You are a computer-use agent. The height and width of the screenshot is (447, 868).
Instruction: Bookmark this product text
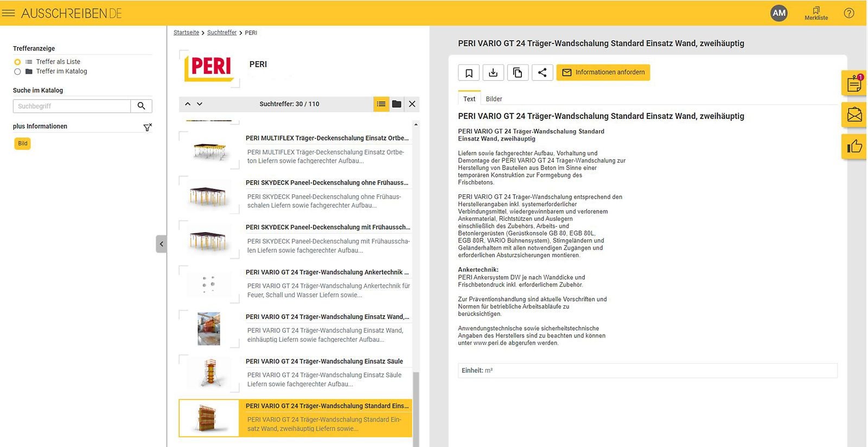tap(469, 73)
